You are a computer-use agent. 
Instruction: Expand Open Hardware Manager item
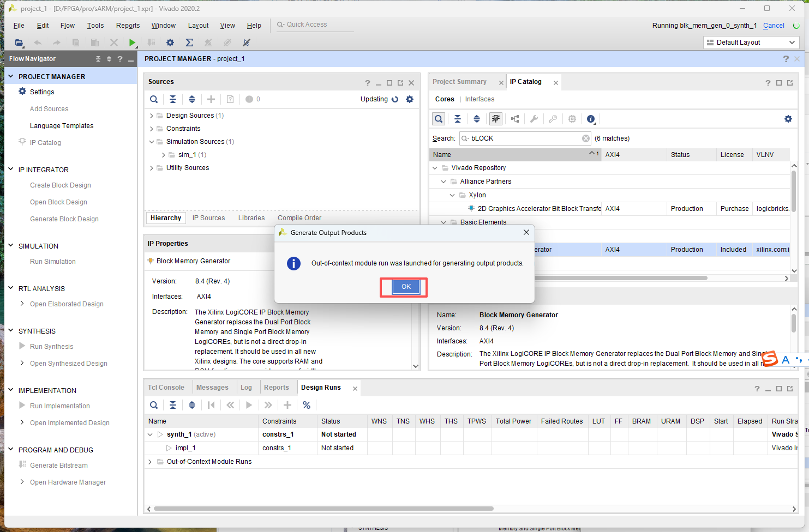click(x=22, y=482)
